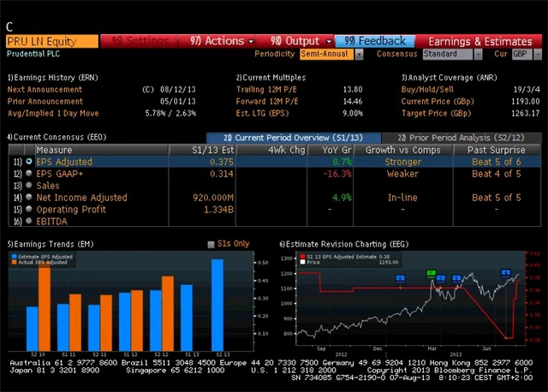
Task: Click the latest blue event marker near chart end
Action: click(505, 273)
